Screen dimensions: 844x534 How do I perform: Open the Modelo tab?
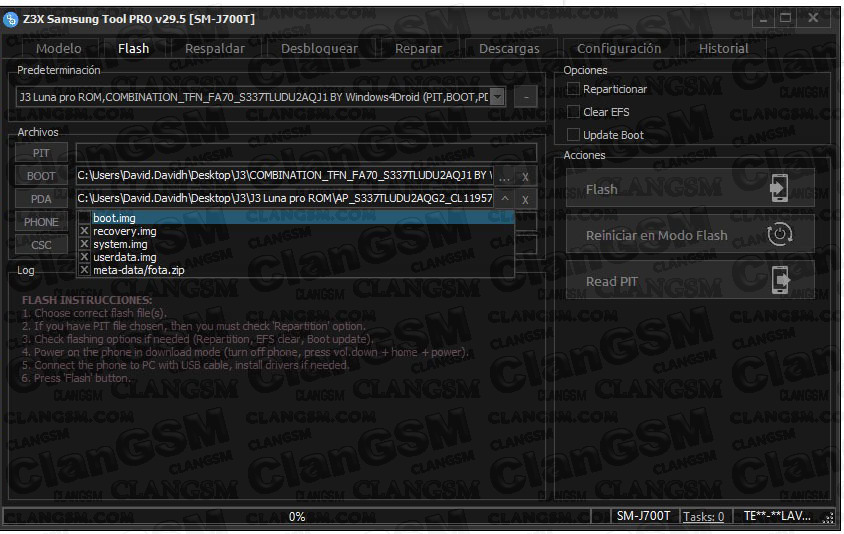(59, 48)
